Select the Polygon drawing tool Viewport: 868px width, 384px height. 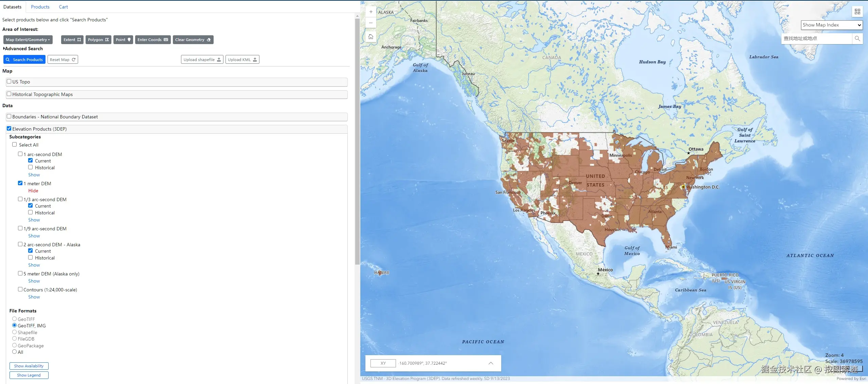point(98,40)
